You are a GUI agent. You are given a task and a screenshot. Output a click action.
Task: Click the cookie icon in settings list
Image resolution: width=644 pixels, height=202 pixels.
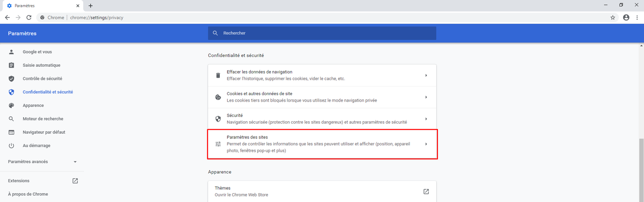tap(218, 97)
